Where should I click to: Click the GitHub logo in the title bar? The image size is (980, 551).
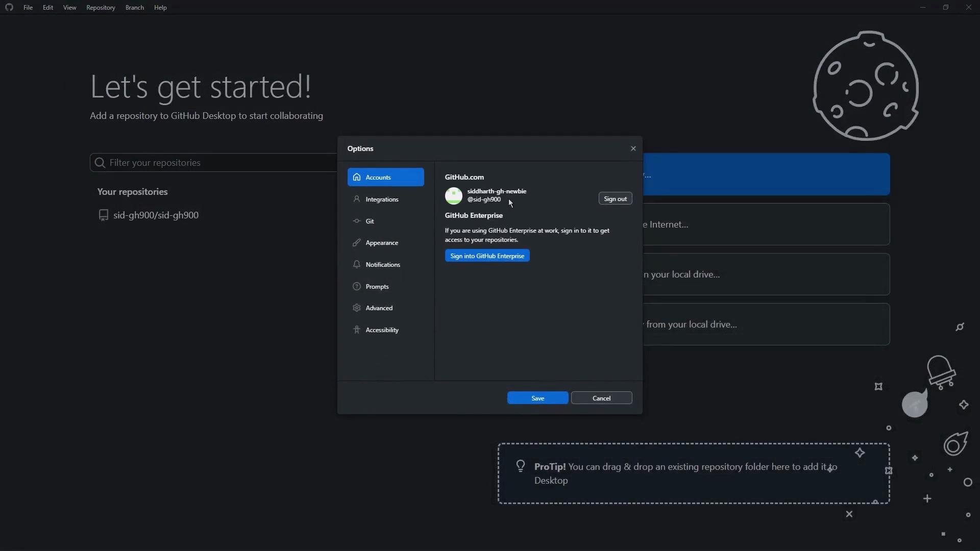(9, 7)
